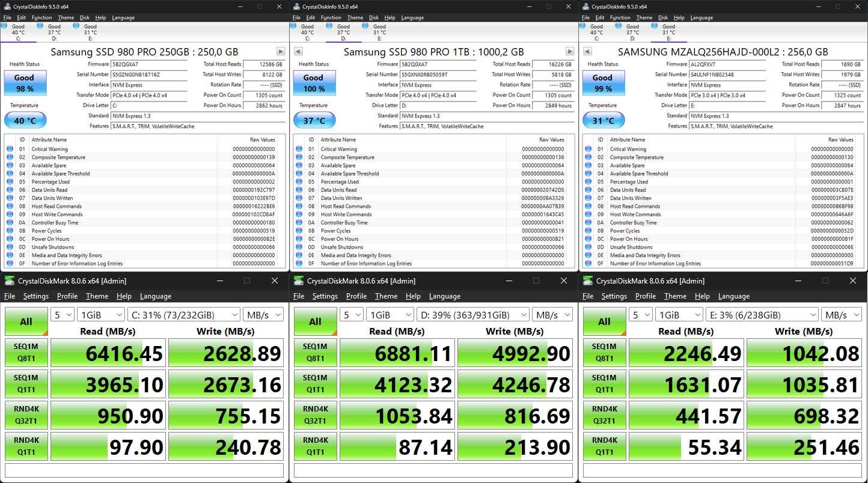Image resolution: width=868 pixels, height=483 pixels.
Task: Click write result 1042.08
Action: (804, 353)
